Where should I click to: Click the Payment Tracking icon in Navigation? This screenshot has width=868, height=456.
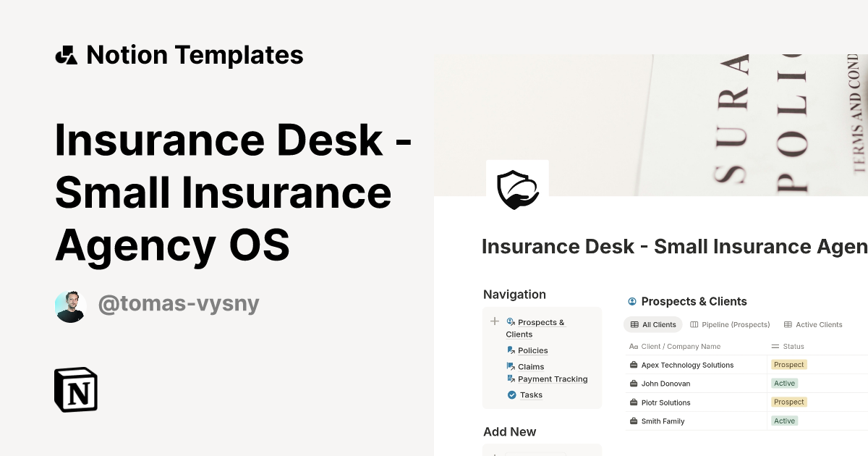coord(511,378)
